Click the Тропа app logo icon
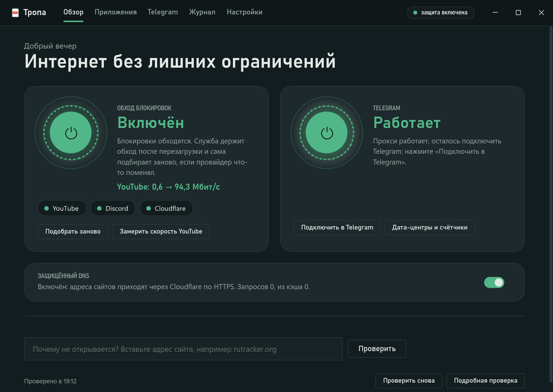553x392 pixels. tap(15, 13)
